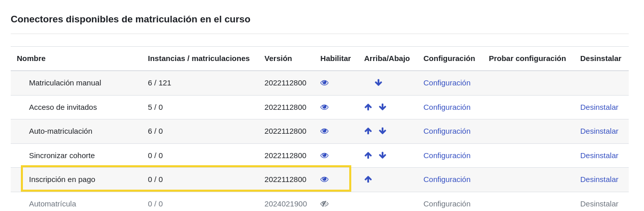
Task: Hide Inscripción en pago plugin
Action: [x=324, y=179]
